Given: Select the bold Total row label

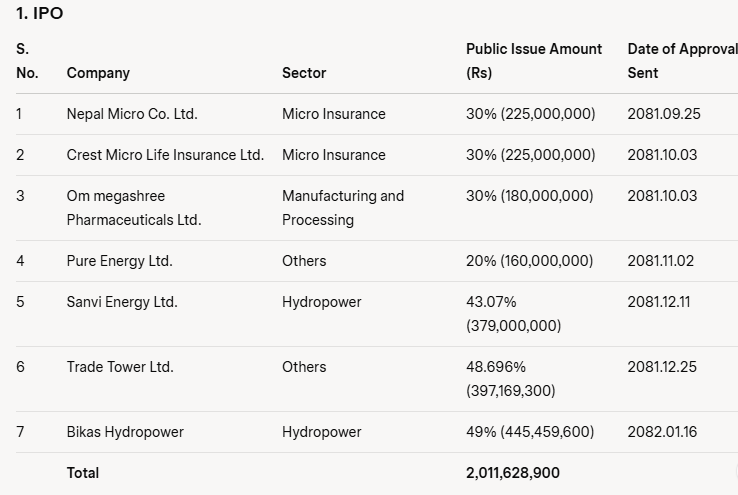Looking at the screenshot, I should [83, 473].
